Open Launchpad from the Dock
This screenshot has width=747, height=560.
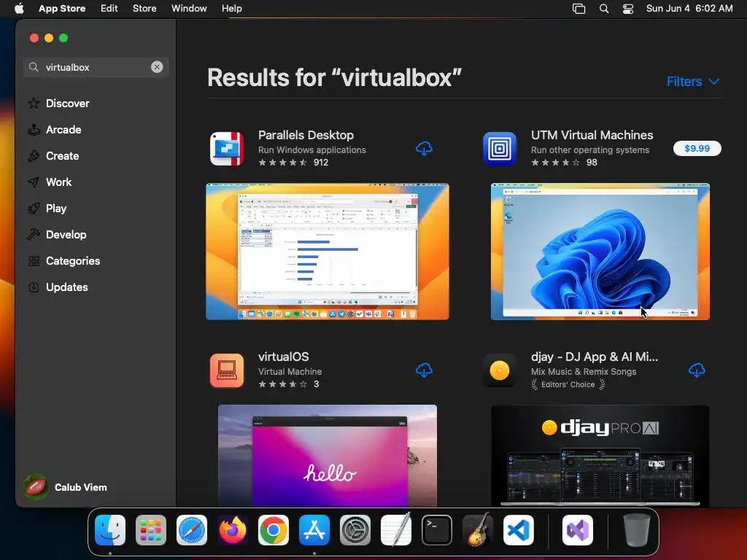151,530
